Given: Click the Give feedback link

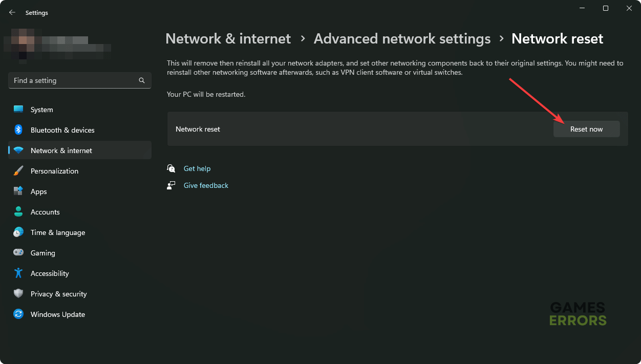Looking at the screenshot, I should coord(206,185).
